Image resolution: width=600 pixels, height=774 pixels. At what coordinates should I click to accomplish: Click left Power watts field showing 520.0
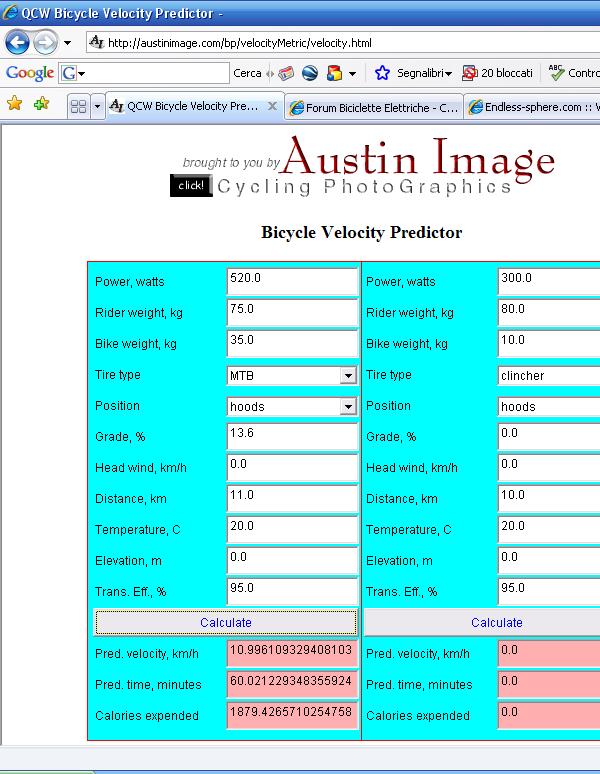(x=292, y=281)
